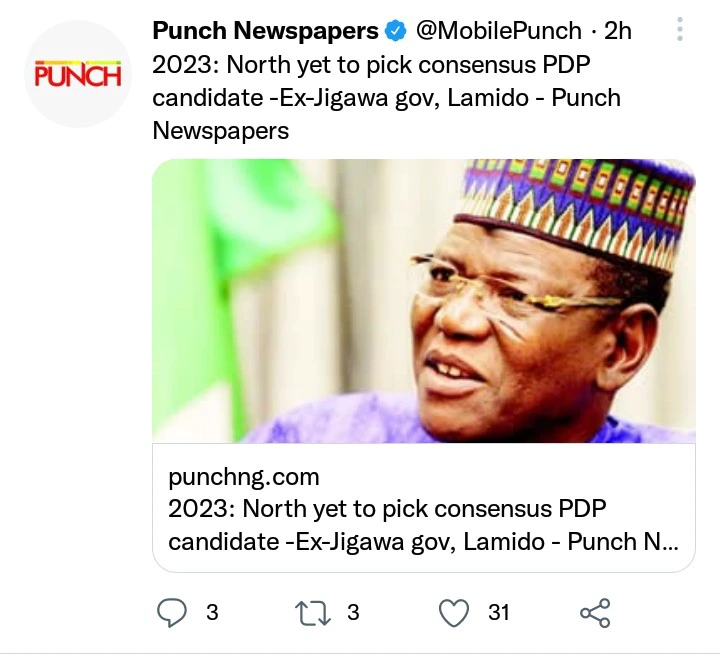Click the punchng.com domain label

tap(244, 477)
